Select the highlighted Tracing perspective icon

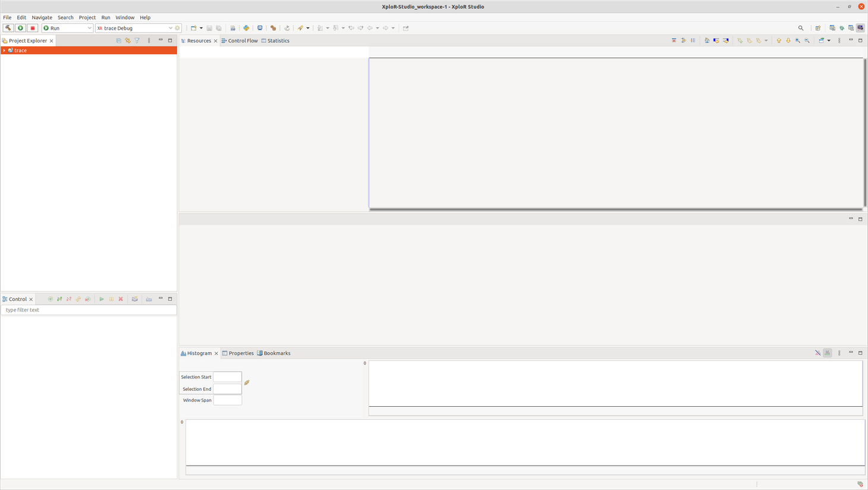pos(860,28)
